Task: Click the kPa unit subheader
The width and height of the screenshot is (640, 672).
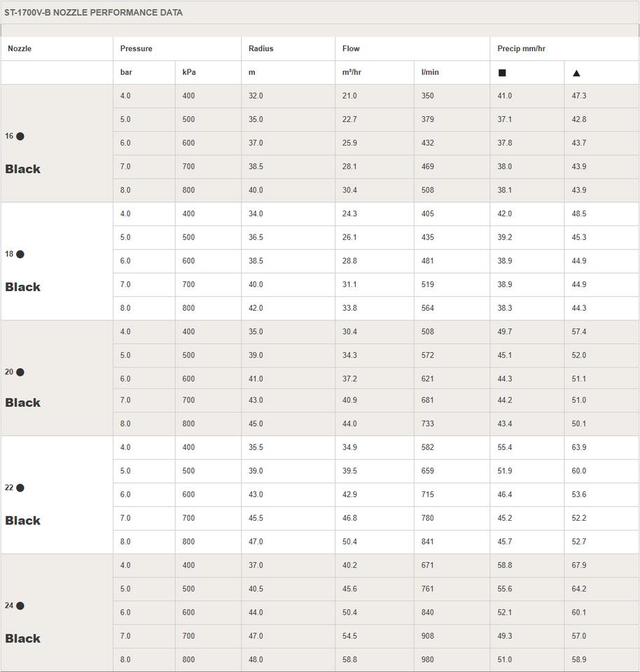Action: tap(189, 73)
